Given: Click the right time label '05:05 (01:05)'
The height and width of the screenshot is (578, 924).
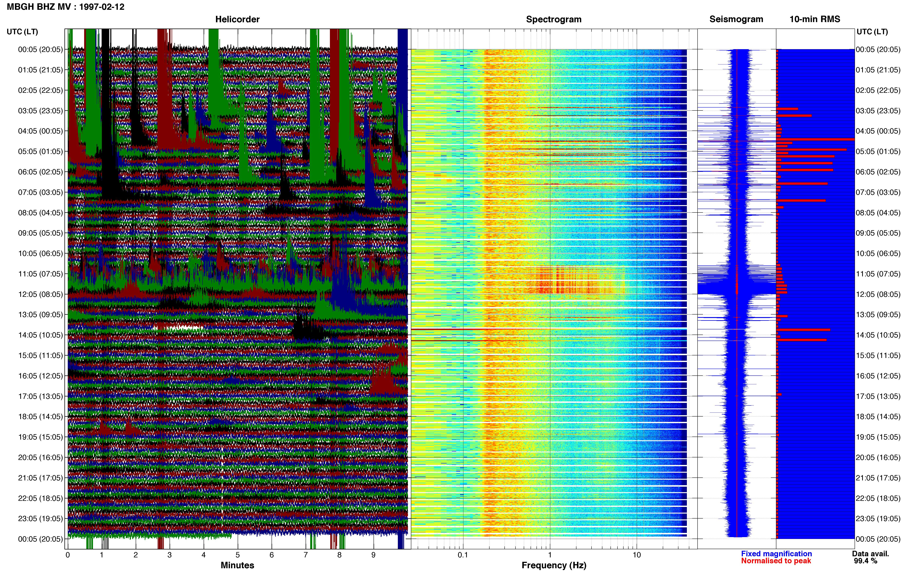Looking at the screenshot, I should (878, 151).
